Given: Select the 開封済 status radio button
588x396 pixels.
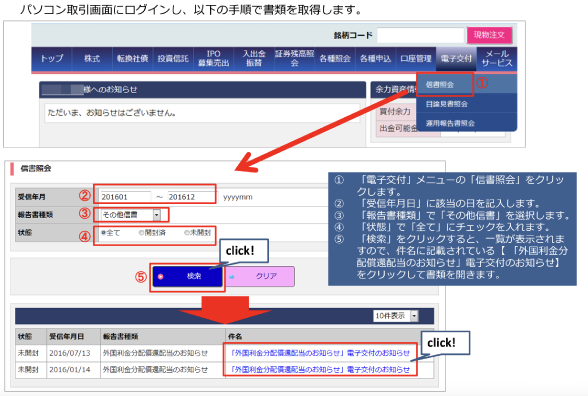Looking at the screenshot, I should [x=141, y=232].
